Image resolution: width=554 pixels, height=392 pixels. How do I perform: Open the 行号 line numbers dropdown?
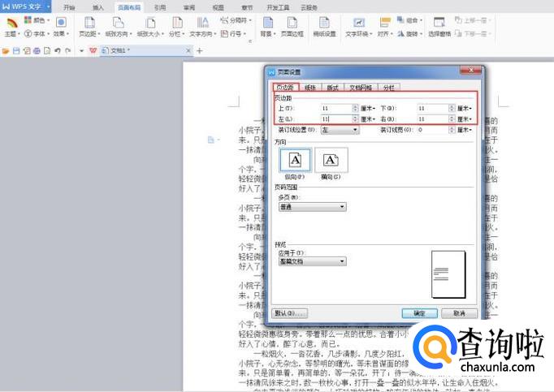point(233,34)
